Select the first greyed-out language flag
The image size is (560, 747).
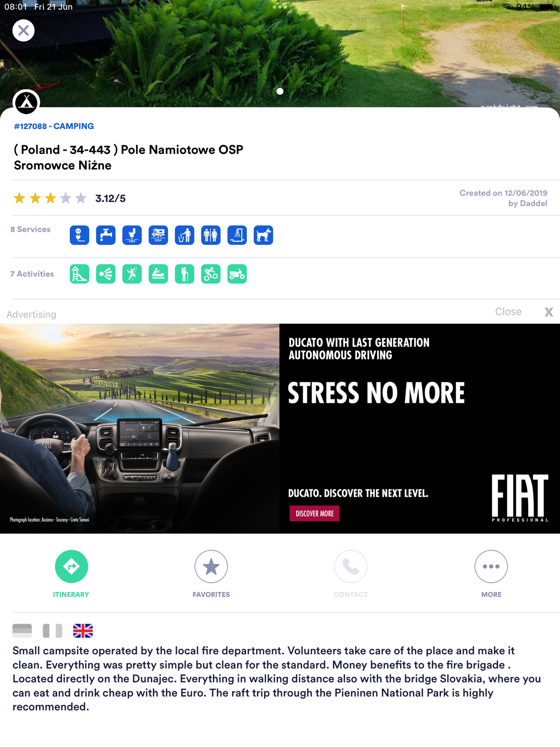[x=22, y=631]
